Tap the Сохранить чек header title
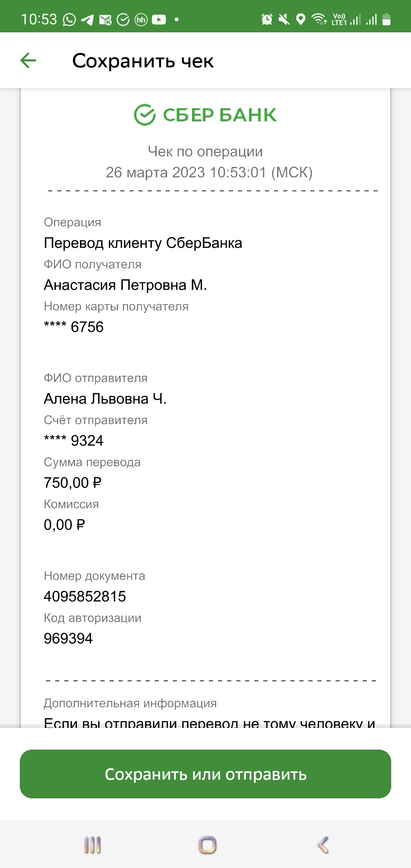The image size is (411, 868). (143, 61)
